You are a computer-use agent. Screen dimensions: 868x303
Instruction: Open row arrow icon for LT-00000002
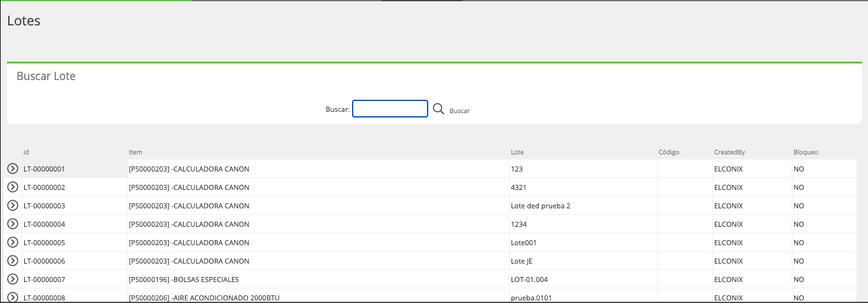[x=12, y=187]
